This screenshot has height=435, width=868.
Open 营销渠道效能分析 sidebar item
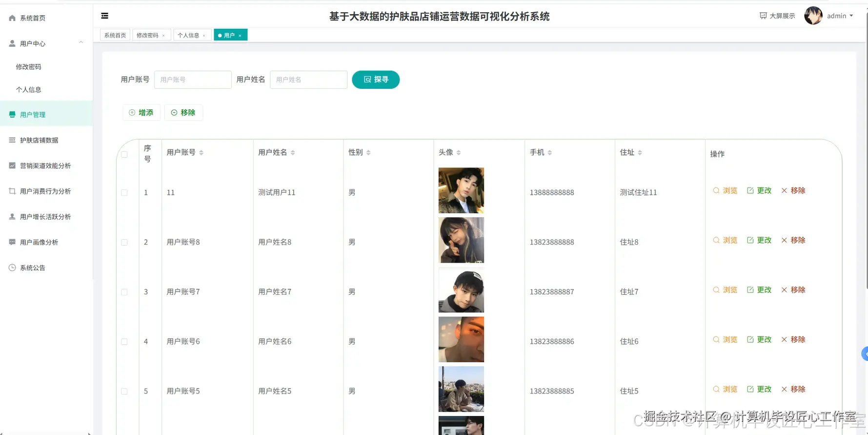tap(46, 166)
